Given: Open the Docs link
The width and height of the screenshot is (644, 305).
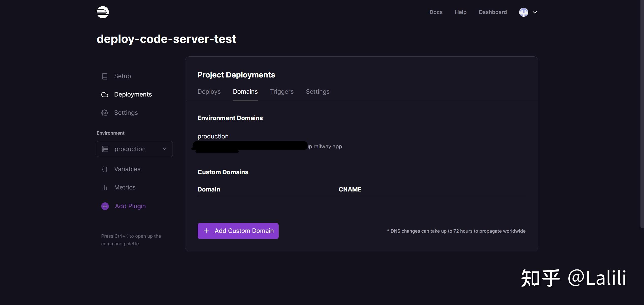Looking at the screenshot, I should (436, 12).
